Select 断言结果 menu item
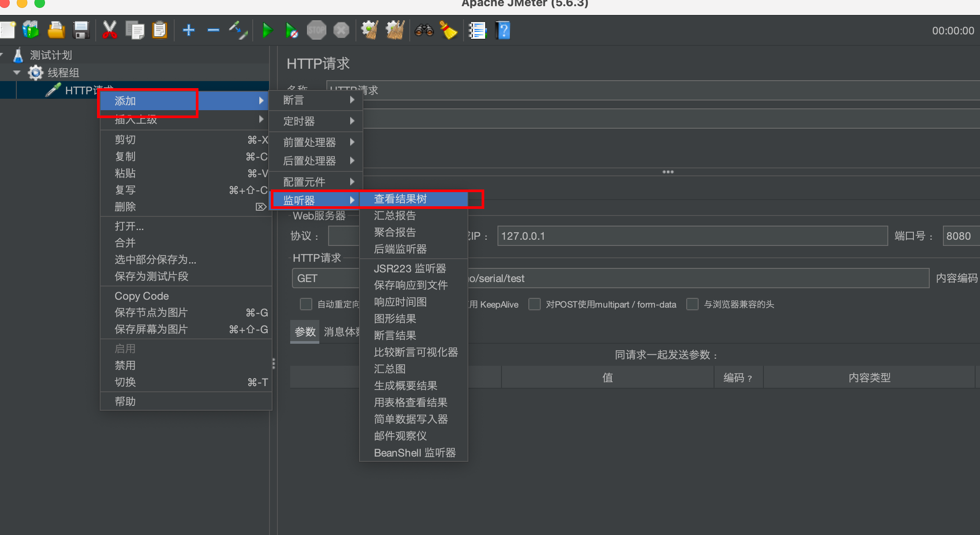980x535 pixels. click(414, 335)
